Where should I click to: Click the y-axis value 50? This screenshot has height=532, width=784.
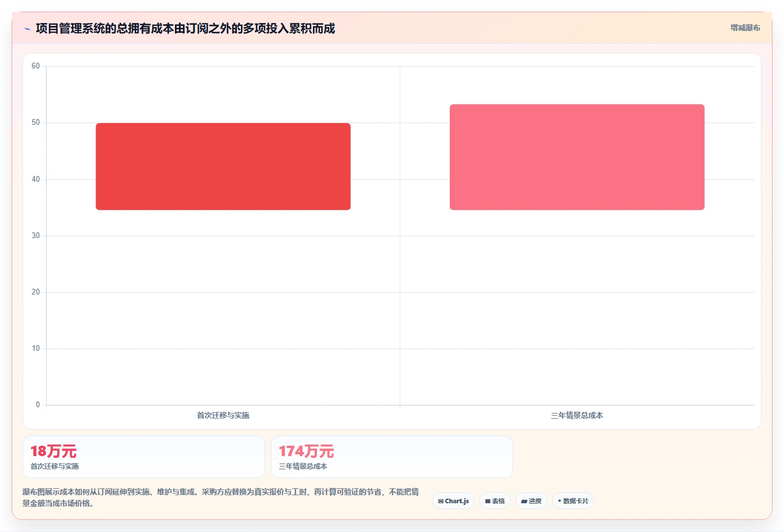click(x=36, y=123)
